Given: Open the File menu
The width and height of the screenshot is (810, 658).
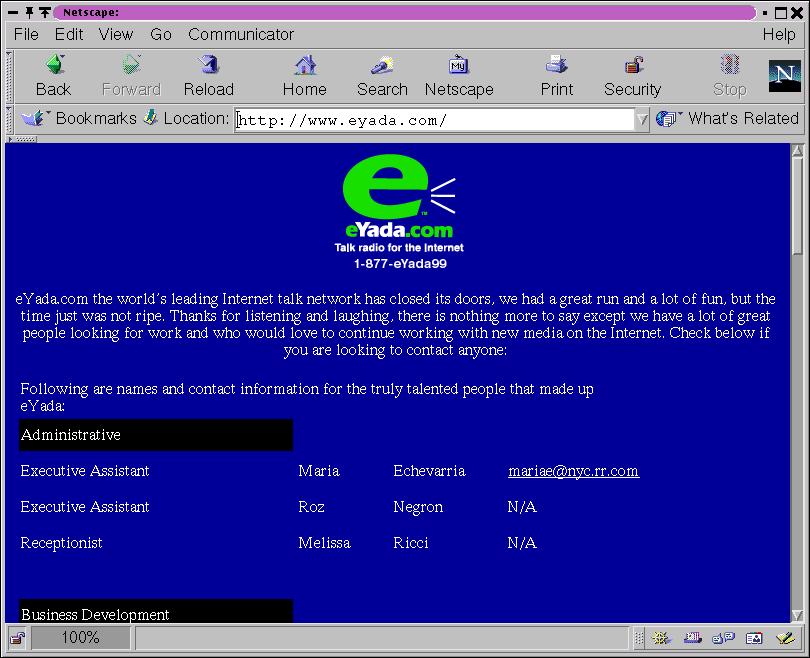Looking at the screenshot, I should (26, 35).
